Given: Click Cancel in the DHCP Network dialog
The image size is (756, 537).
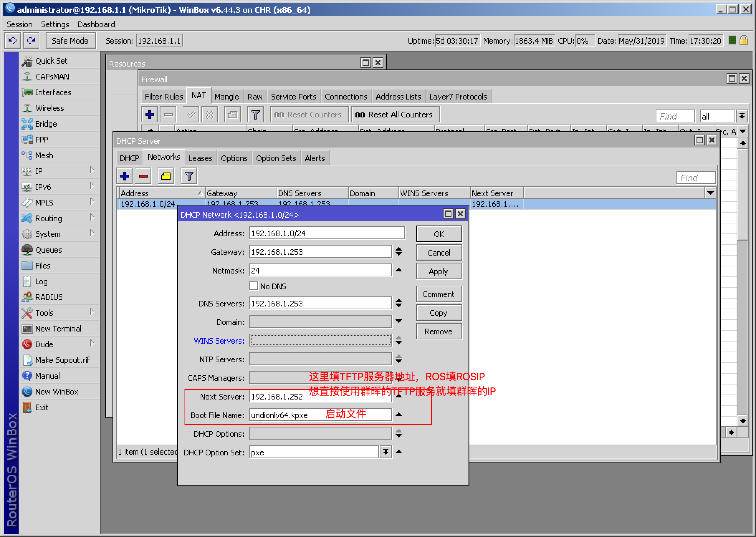Looking at the screenshot, I should 439,252.
